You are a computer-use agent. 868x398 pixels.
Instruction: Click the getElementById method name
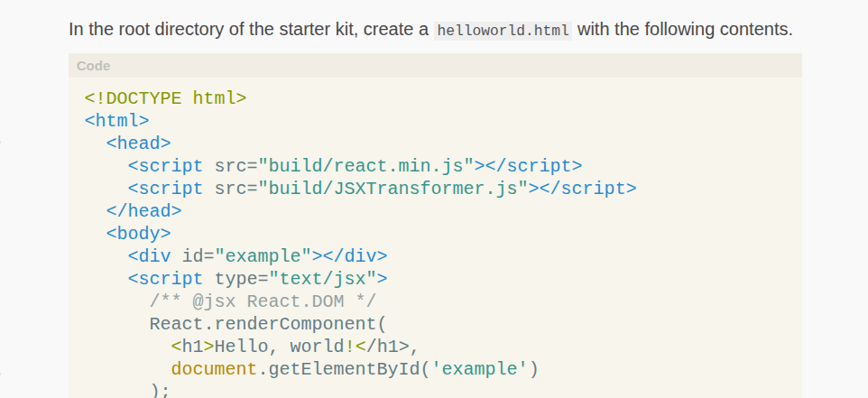click(333, 369)
